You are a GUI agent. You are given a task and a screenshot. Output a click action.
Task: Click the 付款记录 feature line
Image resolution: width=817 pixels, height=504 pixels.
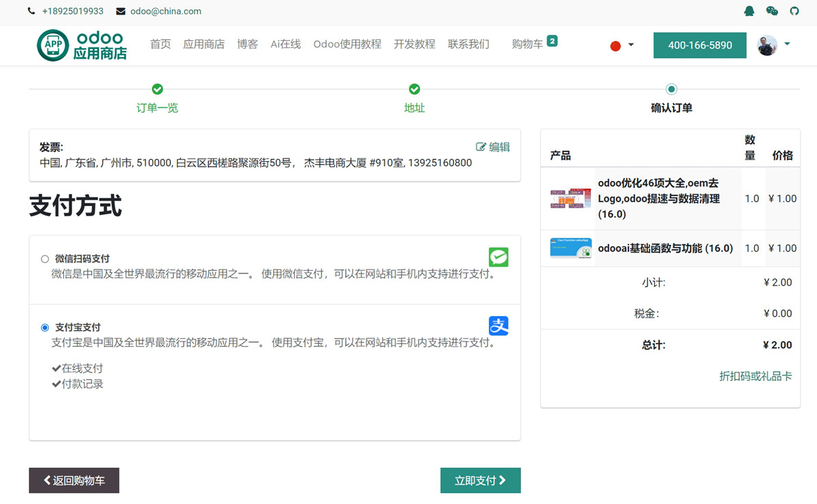(x=78, y=384)
